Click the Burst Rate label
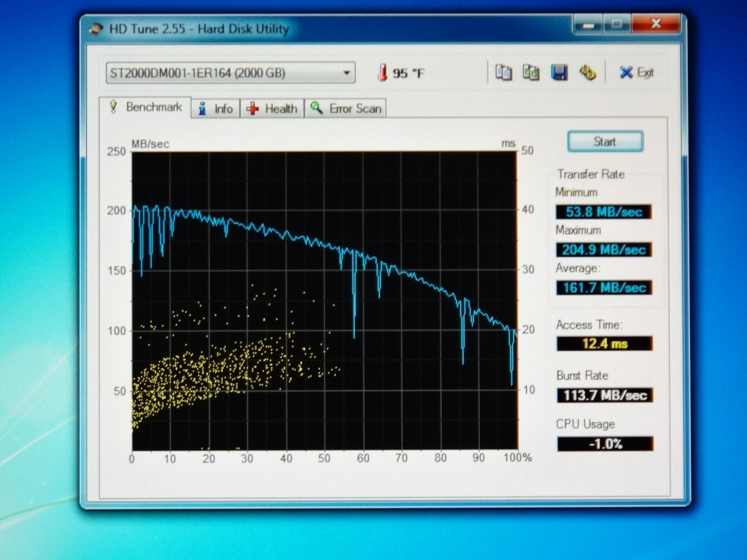This screenshot has height=560, width=747. coord(582,375)
